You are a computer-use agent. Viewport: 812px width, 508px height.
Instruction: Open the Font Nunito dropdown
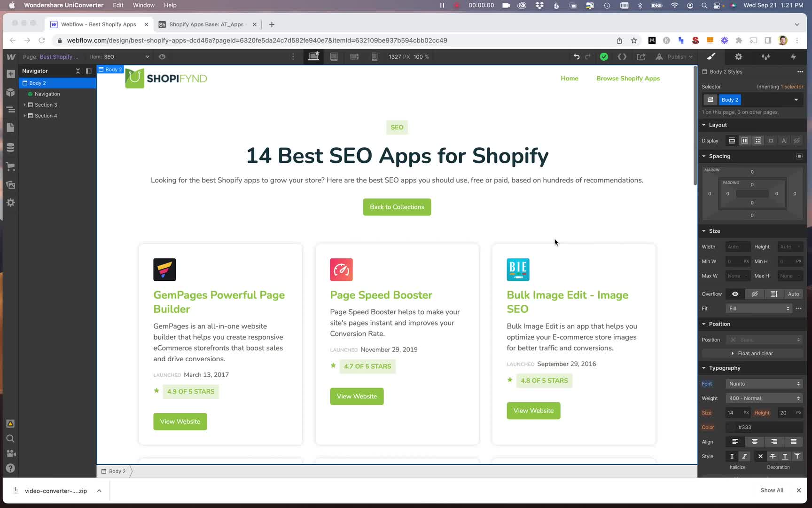click(764, 384)
